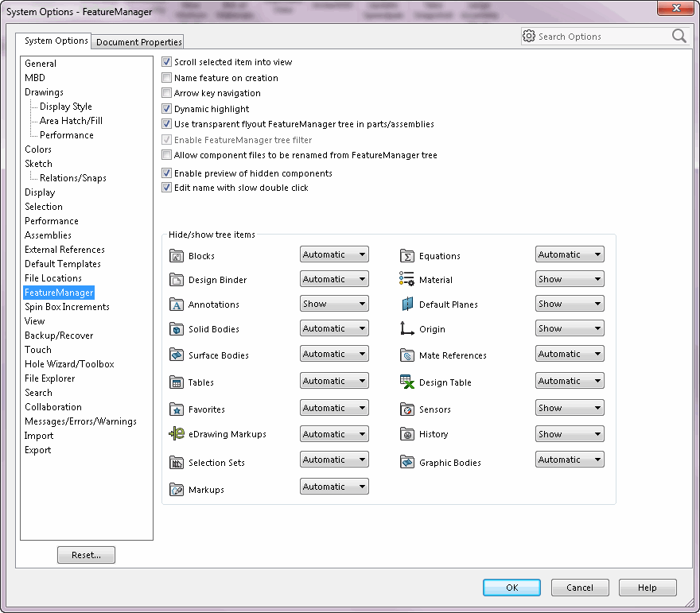Open the Design Binder visibility dropdown

334,279
